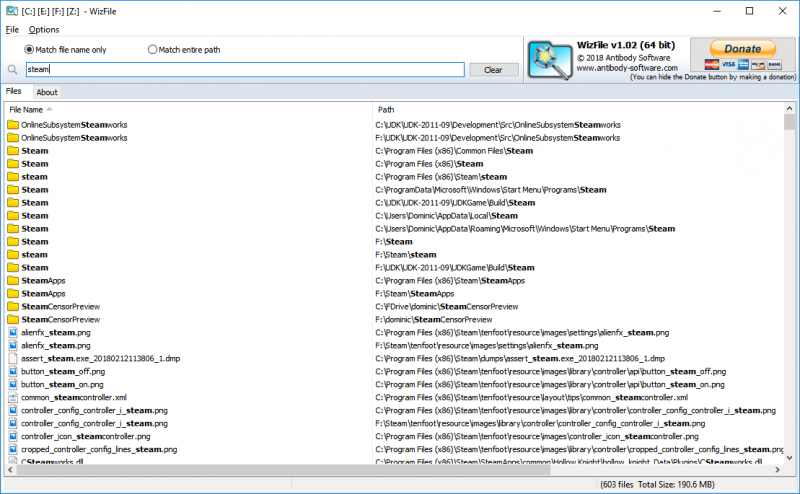Click horizontal scrollbar left arrow

tap(10, 470)
